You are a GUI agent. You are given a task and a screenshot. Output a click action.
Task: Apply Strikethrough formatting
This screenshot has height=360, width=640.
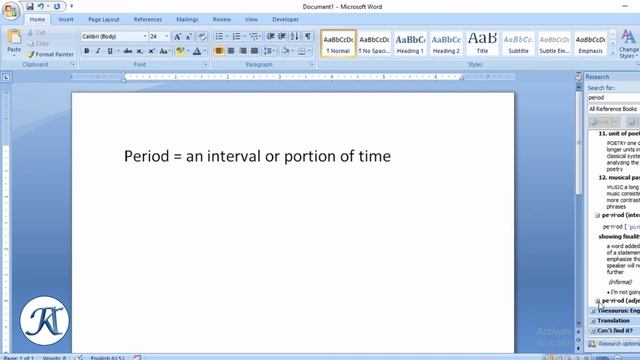(x=128, y=51)
